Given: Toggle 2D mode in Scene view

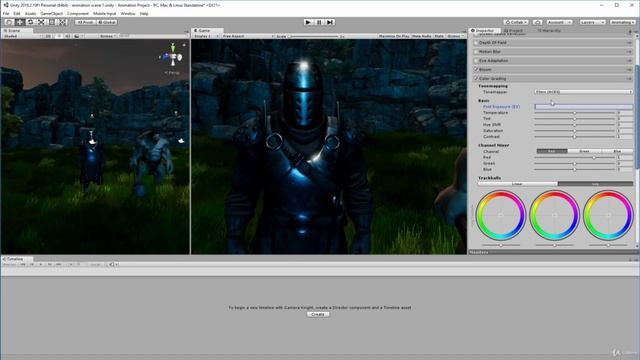Looking at the screenshot, I should pyautogui.click(x=49, y=36).
